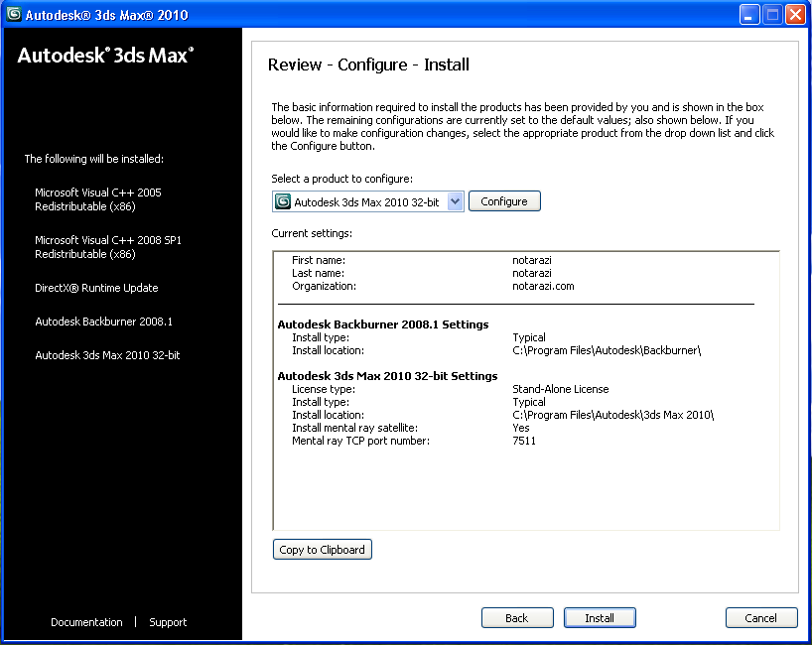This screenshot has height=645, width=812.
Task: Click the Backburner install location path
Action: tap(607, 350)
